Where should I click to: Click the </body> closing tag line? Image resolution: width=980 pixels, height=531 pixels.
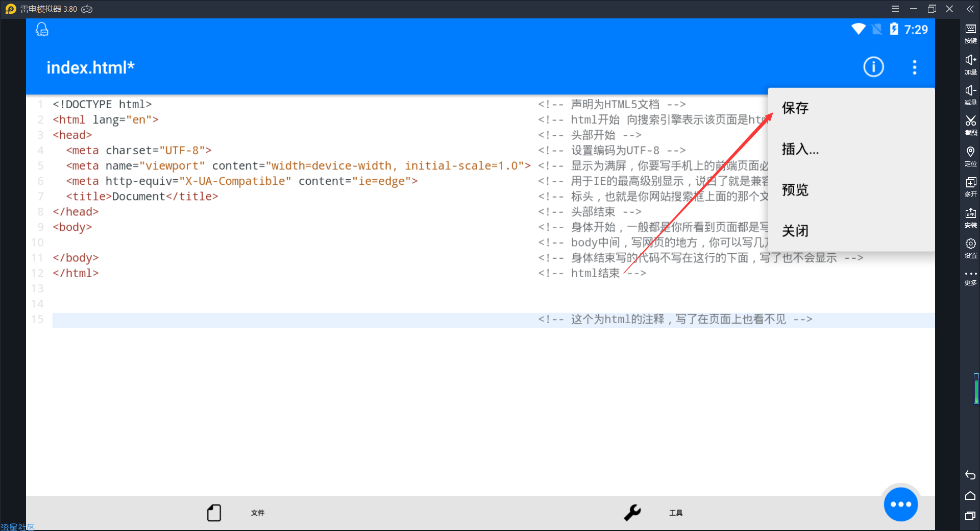click(x=76, y=257)
